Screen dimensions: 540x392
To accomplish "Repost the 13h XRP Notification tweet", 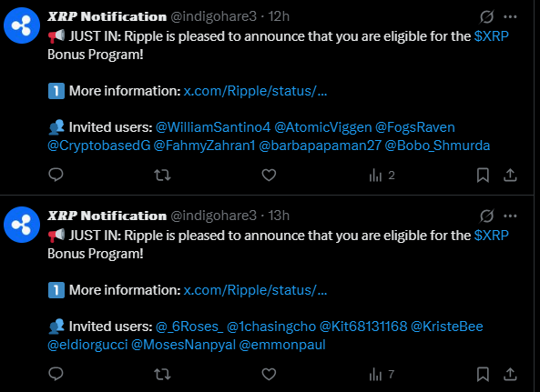I will pyautogui.click(x=162, y=374).
